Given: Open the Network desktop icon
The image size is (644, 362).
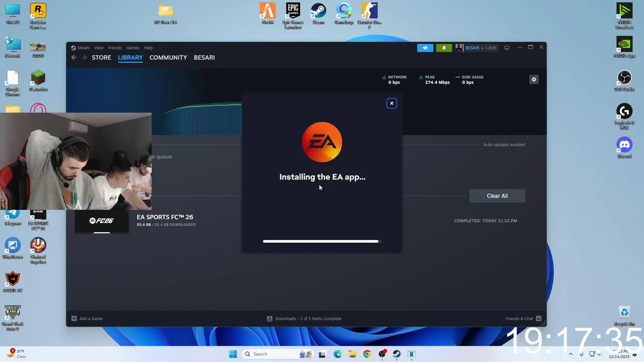Looking at the screenshot, I should click(13, 47).
